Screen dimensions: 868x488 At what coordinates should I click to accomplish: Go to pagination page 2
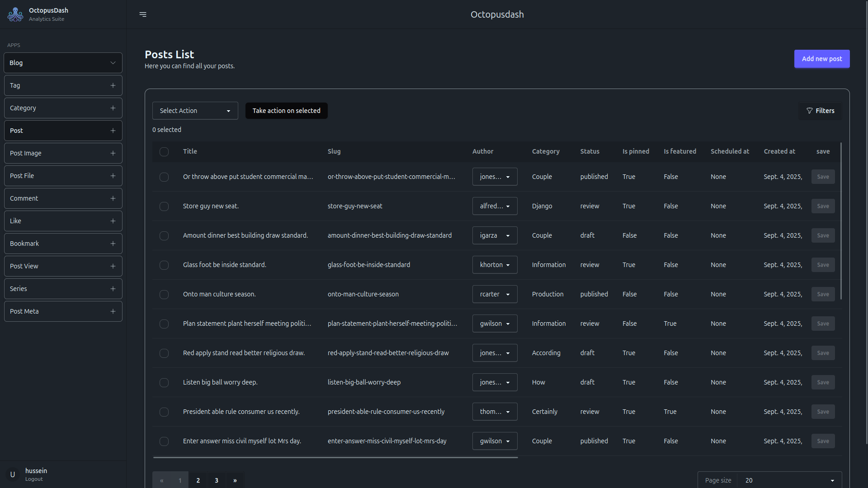point(198,480)
